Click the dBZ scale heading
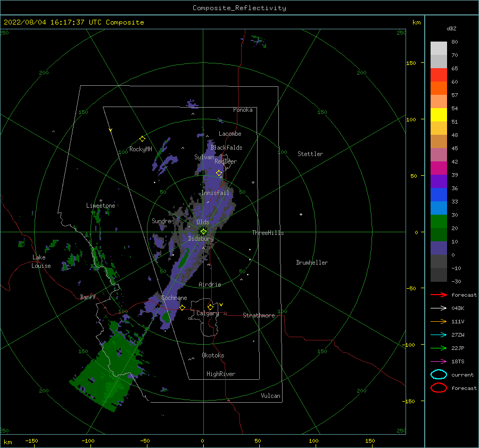 pos(451,28)
